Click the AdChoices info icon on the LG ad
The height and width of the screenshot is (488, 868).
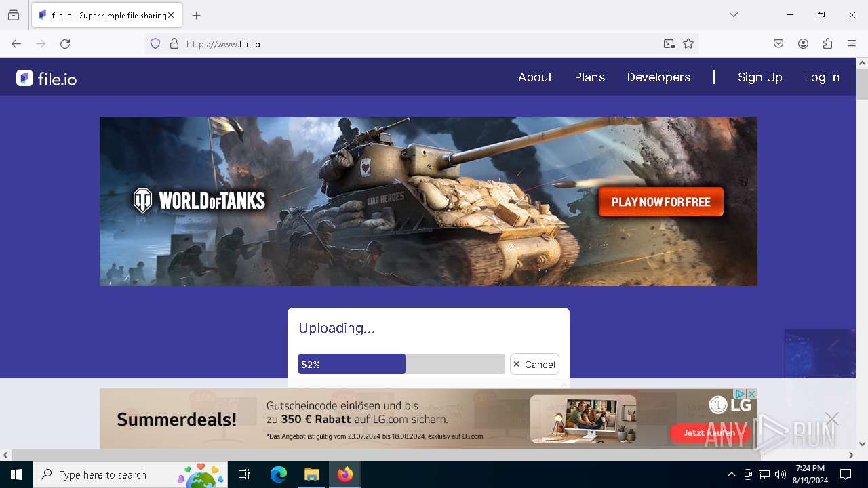click(x=741, y=394)
